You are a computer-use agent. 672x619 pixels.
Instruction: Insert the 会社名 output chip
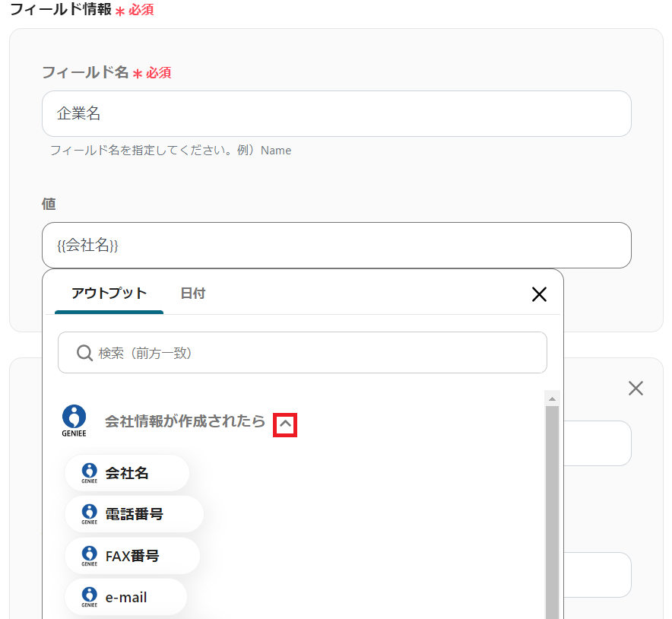[127, 473]
